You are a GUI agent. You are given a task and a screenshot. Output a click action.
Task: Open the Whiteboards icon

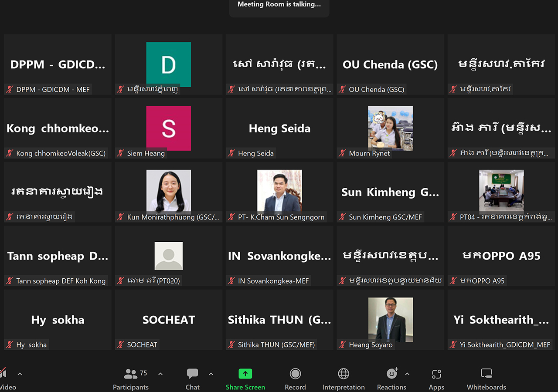[x=486, y=374]
